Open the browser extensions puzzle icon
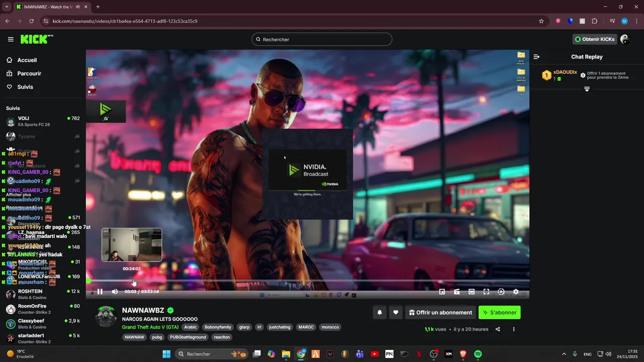 click(x=594, y=21)
